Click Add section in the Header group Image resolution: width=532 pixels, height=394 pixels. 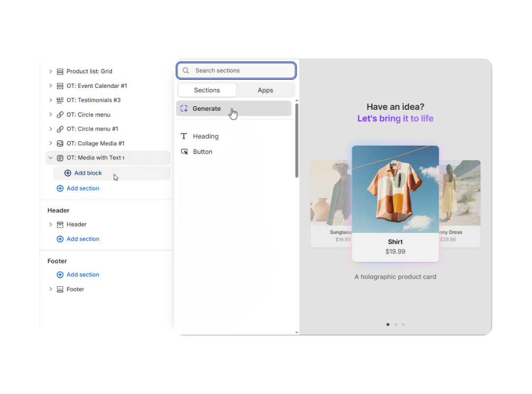(x=83, y=239)
